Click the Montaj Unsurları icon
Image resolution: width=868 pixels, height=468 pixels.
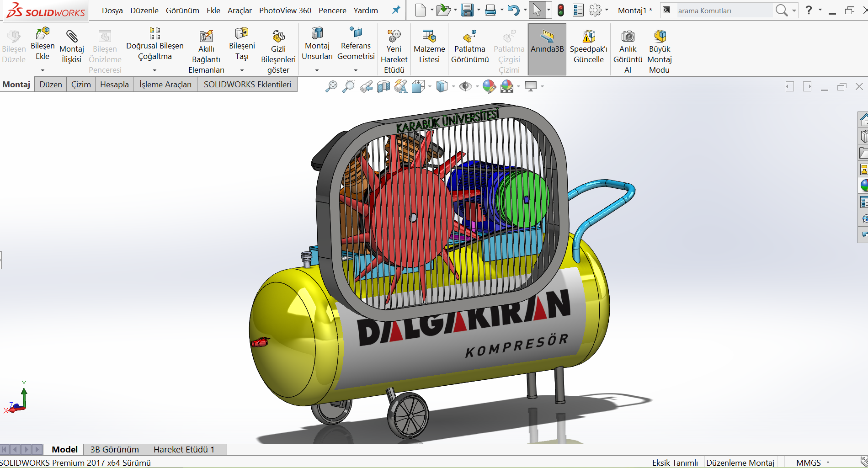pyautogui.click(x=317, y=33)
